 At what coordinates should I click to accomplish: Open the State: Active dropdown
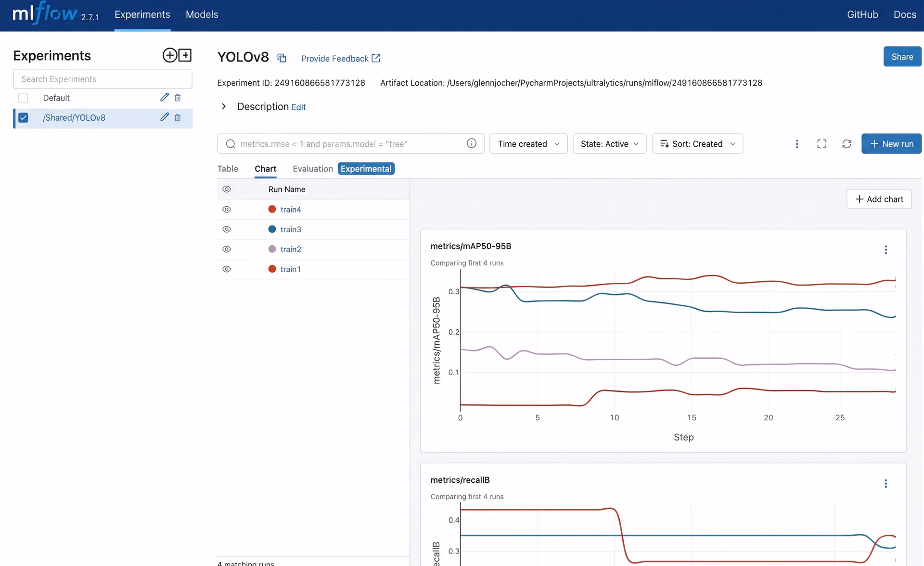609,144
